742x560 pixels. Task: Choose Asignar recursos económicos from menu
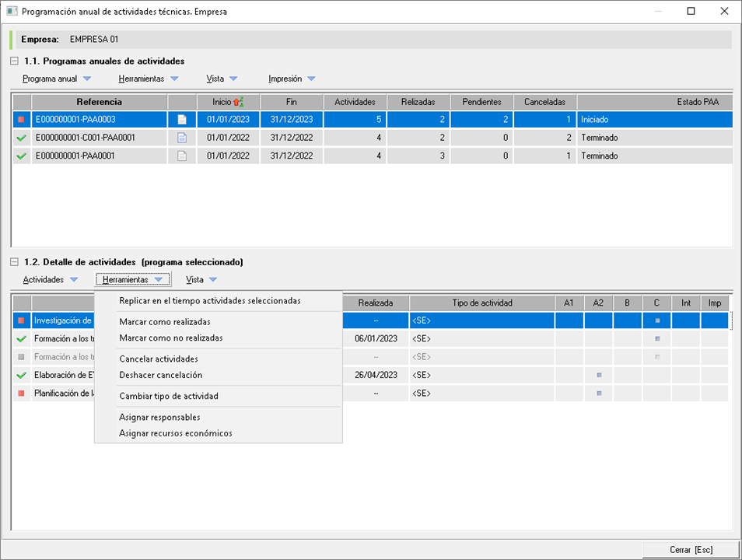[x=176, y=433]
